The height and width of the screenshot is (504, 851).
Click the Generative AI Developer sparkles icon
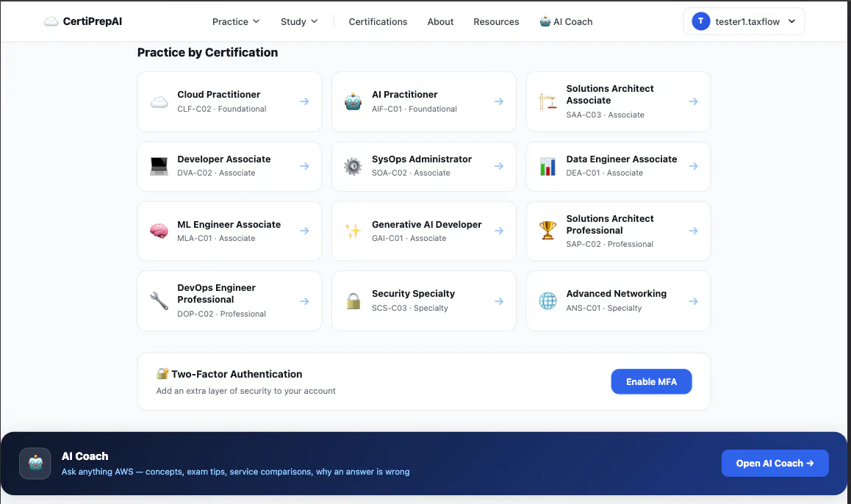point(353,231)
